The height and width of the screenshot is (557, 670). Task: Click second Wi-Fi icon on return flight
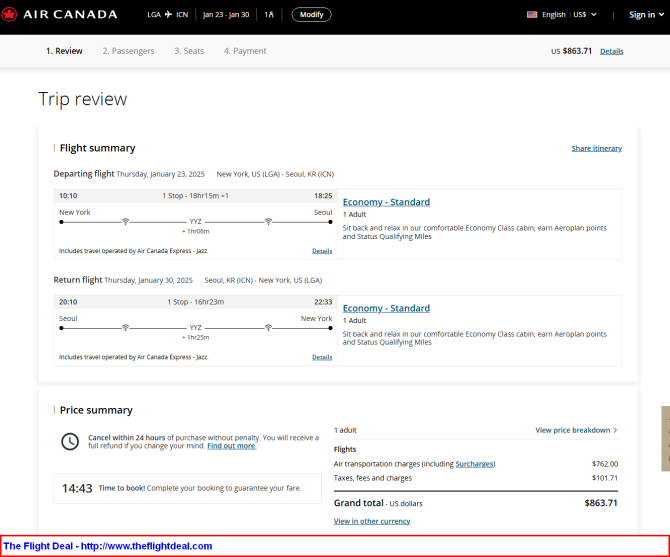(x=268, y=328)
